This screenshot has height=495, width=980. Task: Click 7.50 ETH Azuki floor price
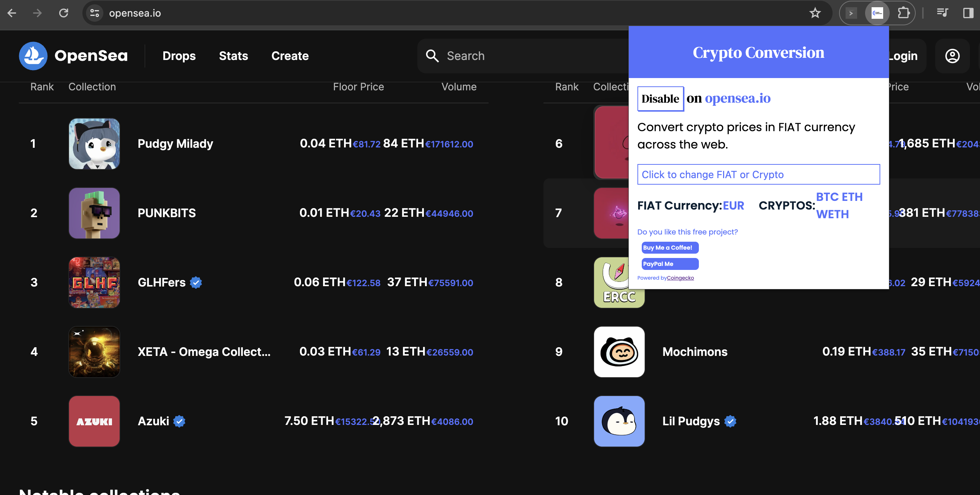(x=309, y=421)
